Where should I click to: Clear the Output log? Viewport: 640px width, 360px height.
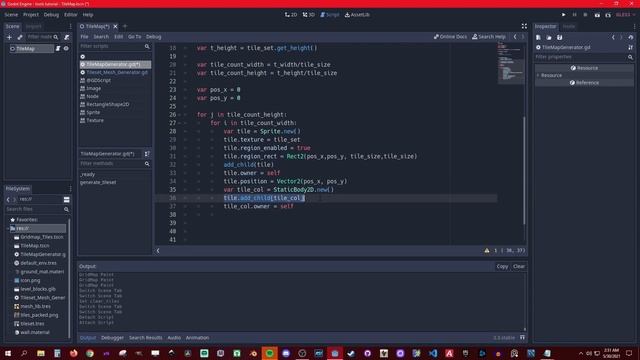tap(519, 267)
